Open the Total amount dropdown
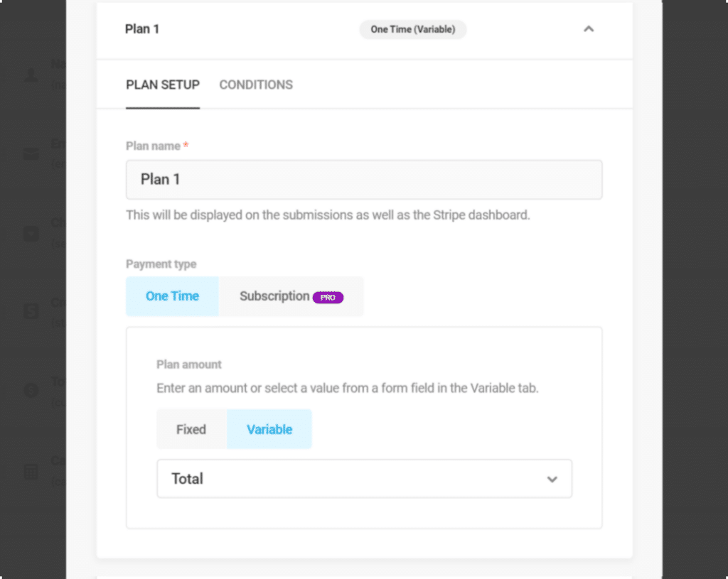728x579 pixels. click(364, 479)
